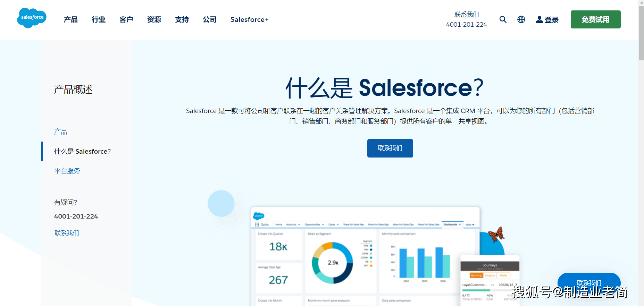Click the 产品概述 sidebar heading

73,90
